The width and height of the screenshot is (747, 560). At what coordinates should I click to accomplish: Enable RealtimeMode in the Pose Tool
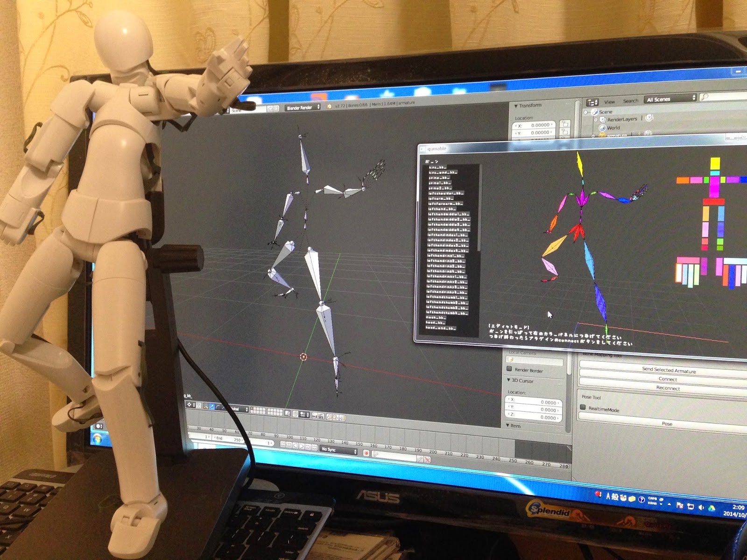(x=583, y=407)
